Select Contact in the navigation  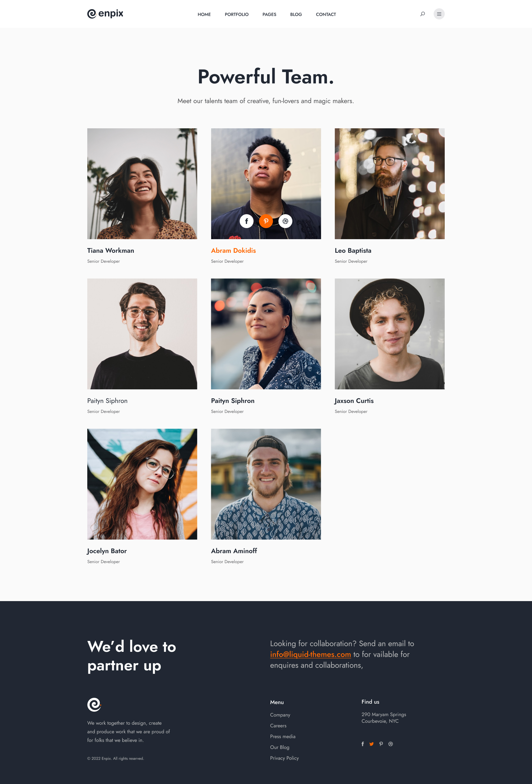326,14
